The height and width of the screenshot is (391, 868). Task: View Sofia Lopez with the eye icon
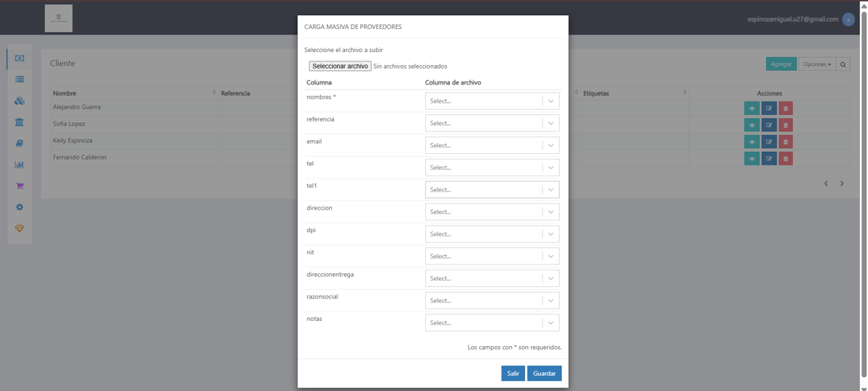pyautogui.click(x=752, y=125)
